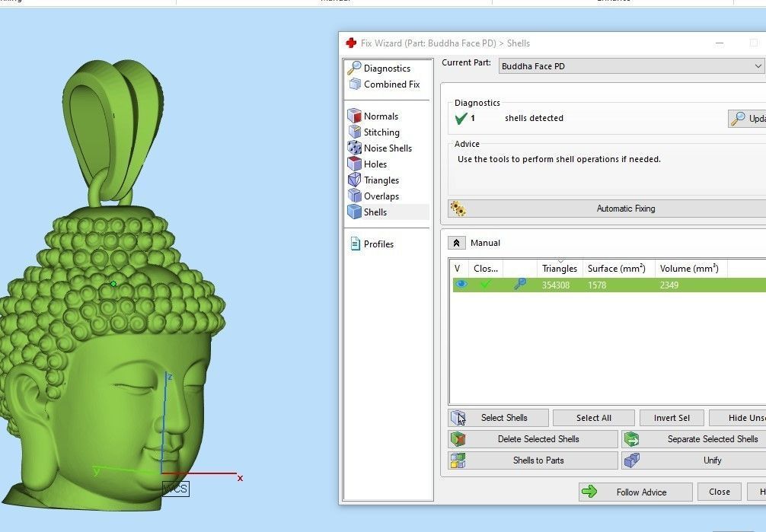
Task: Click the Unify cubes icon
Action: [631, 460]
